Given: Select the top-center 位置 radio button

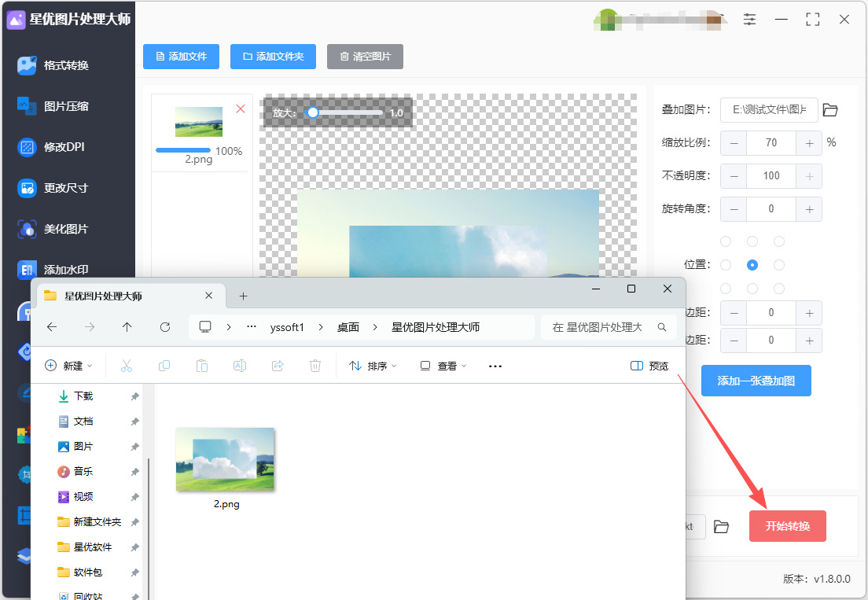Looking at the screenshot, I should pos(752,241).
